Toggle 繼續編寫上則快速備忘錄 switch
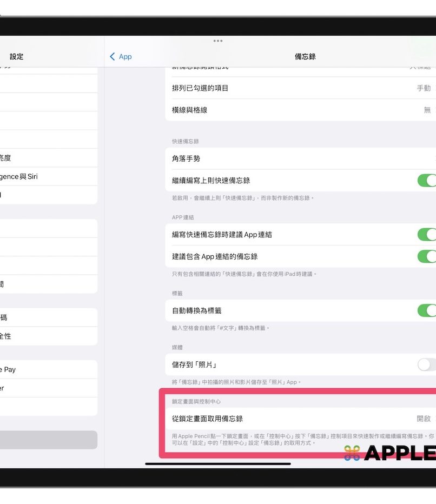The width and height of the screenshot is (436, 504). [426, 180]
